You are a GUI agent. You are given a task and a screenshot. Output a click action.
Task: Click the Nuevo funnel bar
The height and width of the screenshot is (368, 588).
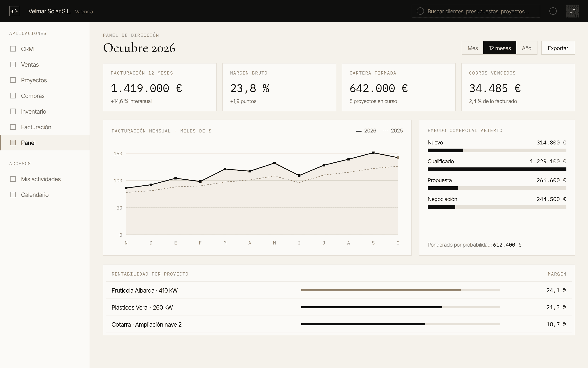click(x=497, y=150)
